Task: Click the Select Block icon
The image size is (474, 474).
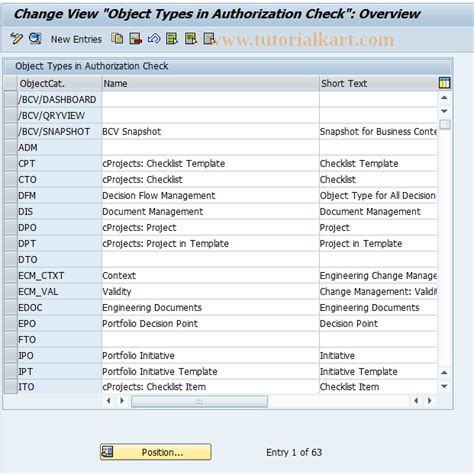Action: [x=191, y=39]
